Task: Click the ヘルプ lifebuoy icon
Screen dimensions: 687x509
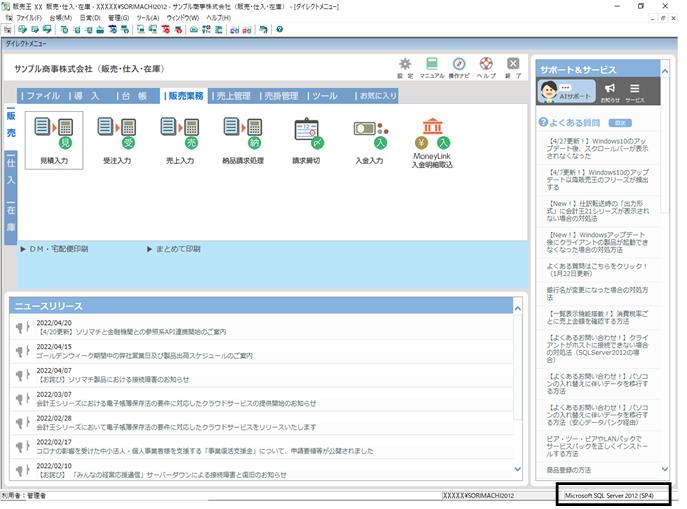Action: tap(486, 67)
